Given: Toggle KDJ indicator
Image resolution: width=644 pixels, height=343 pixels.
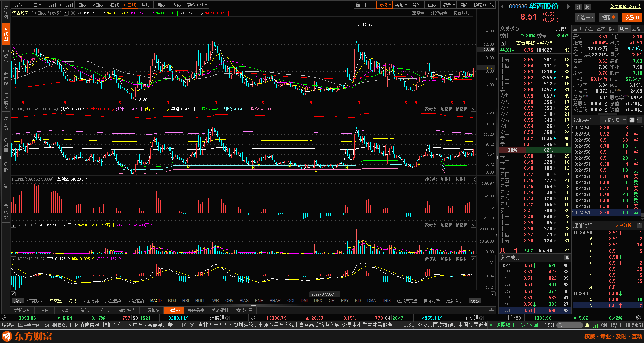Looking at the screenshot, I should 172,301.
